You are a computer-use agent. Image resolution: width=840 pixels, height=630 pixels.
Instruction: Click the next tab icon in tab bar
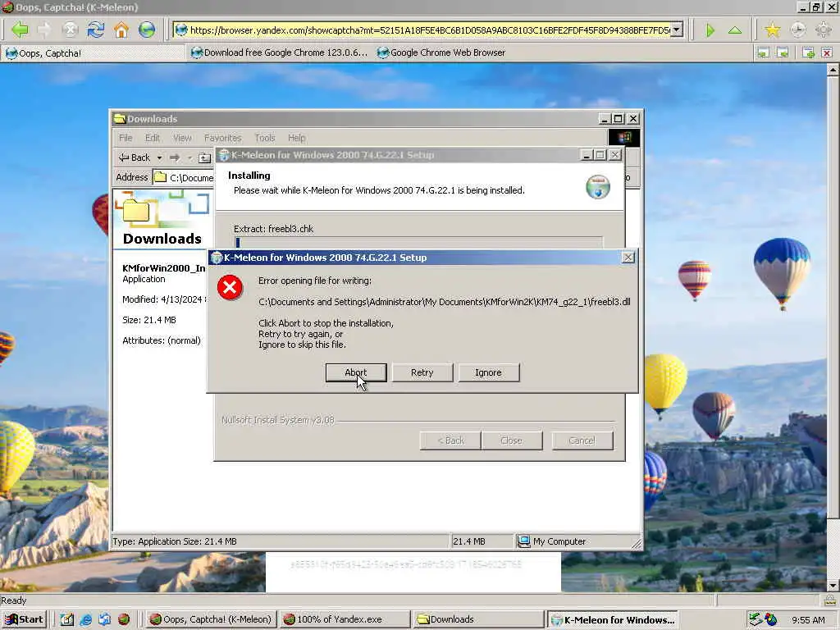pyautogui.click(x=783, y=52)
